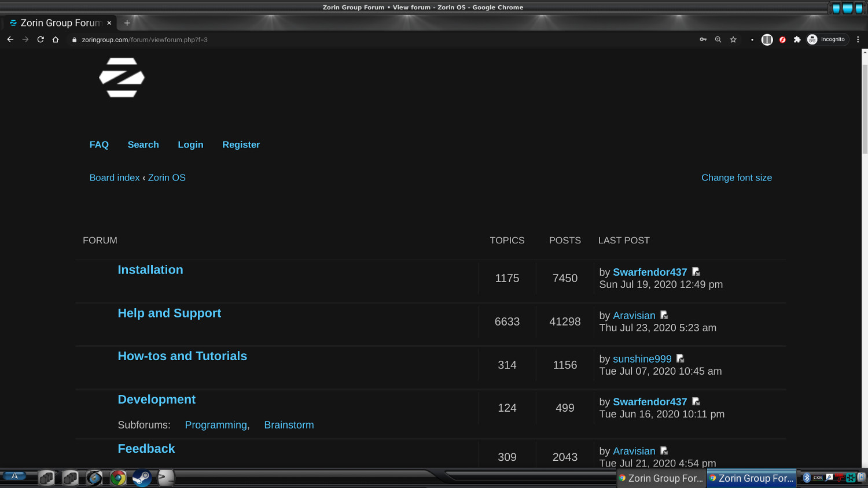This screenshot has width=868, height=488.
Task: Open the Register page link
Action: coord(241,145)
